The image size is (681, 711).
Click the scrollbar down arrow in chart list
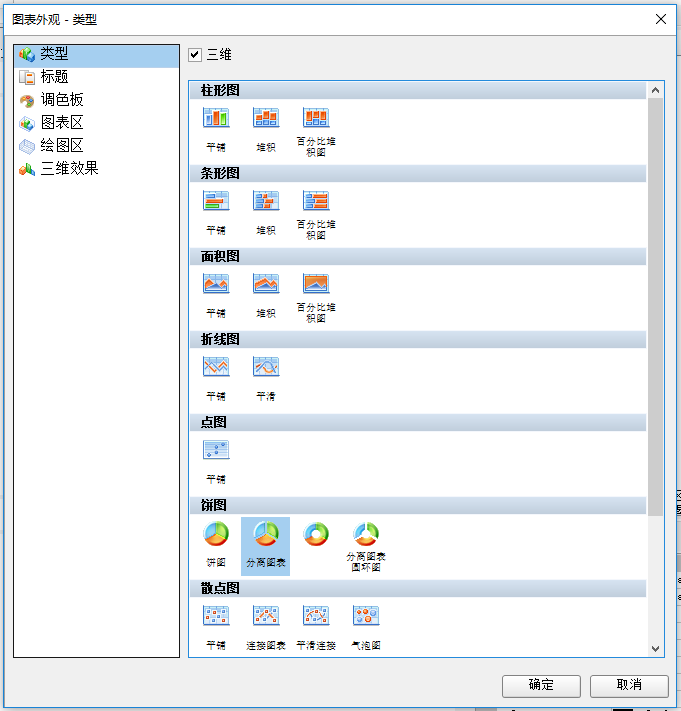tap(656, 648)
